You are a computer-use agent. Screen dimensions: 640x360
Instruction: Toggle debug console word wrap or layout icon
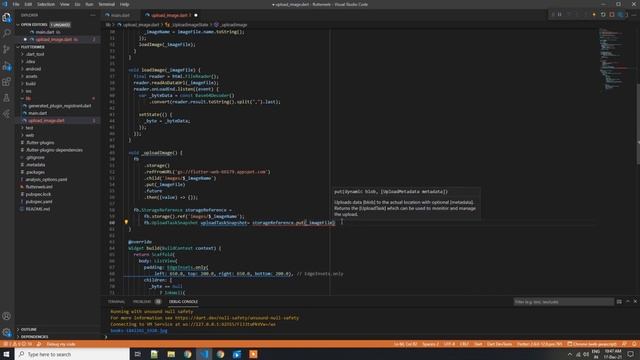tap(619, 302)
